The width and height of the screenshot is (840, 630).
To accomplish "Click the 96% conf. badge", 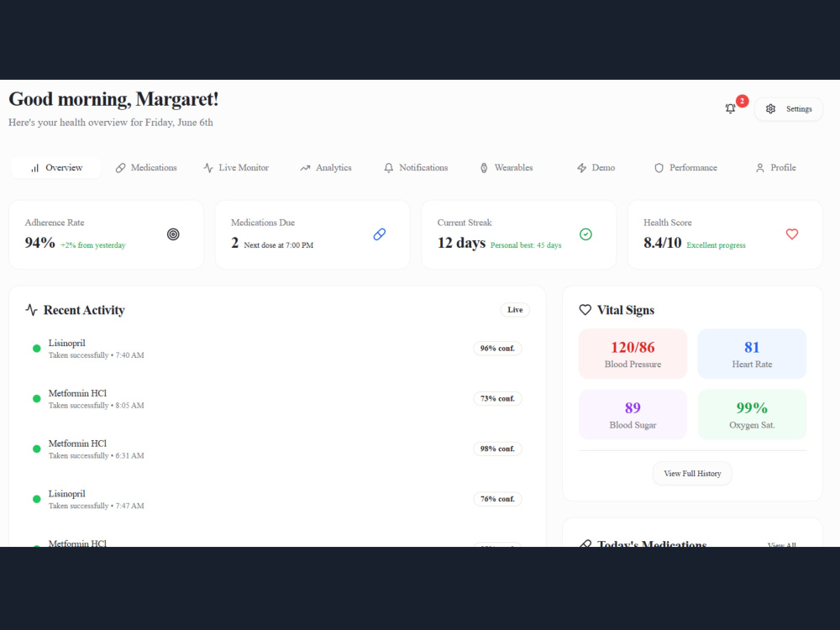I will (497, 349).
